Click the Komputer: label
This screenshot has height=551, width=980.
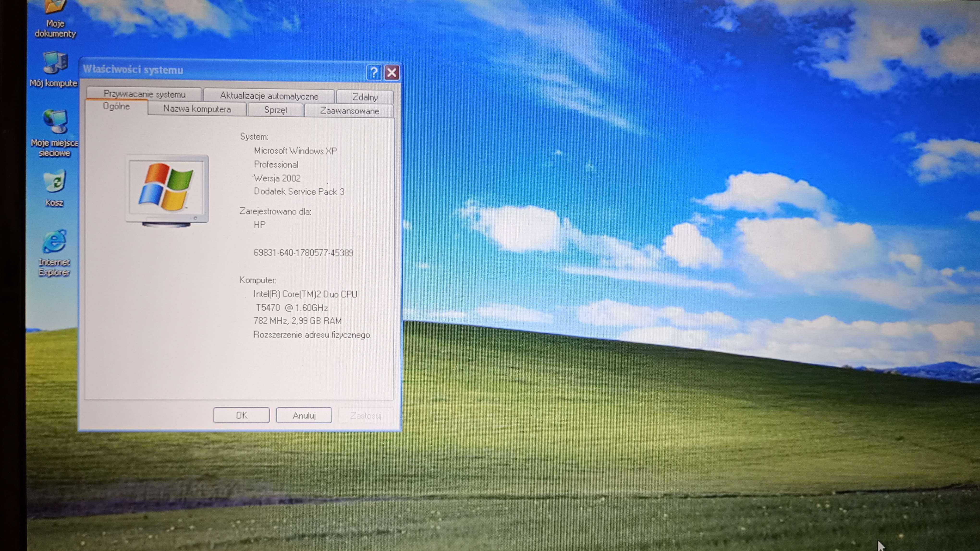click(258, 281)
